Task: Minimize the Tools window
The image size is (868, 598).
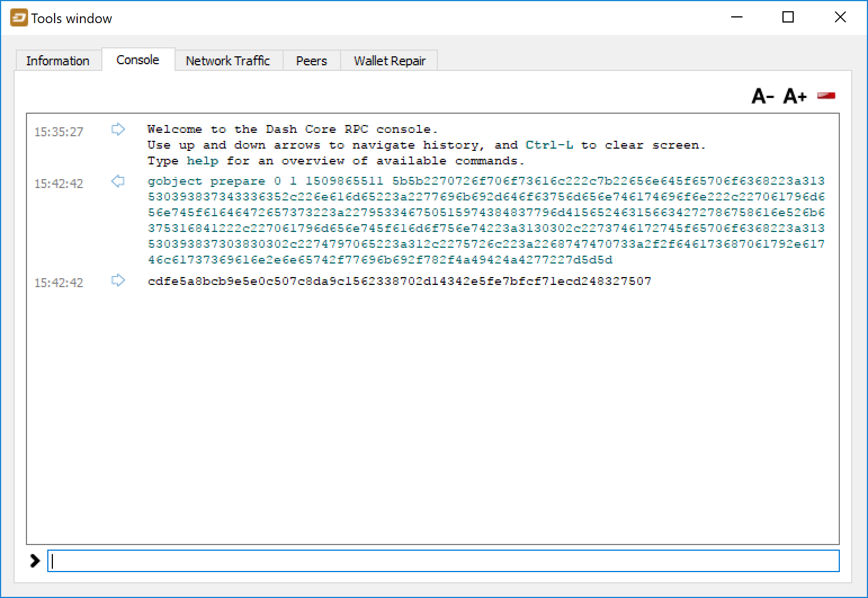Action: point(737,17)
